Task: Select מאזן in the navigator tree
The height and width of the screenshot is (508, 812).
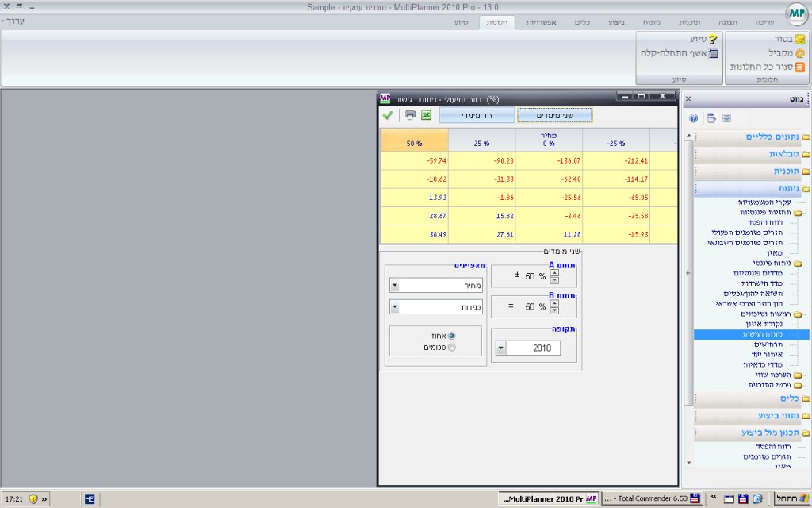Action: point(775,253)
